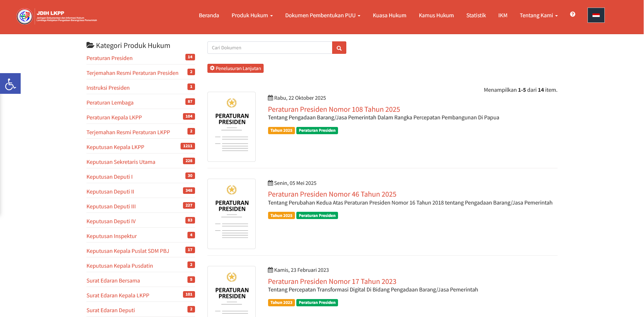Open Peraturan Presiden Nomor 46 Tahun 2025
Image resolution: width=644 pixels, height=317 pixels.
coord(332,194)
